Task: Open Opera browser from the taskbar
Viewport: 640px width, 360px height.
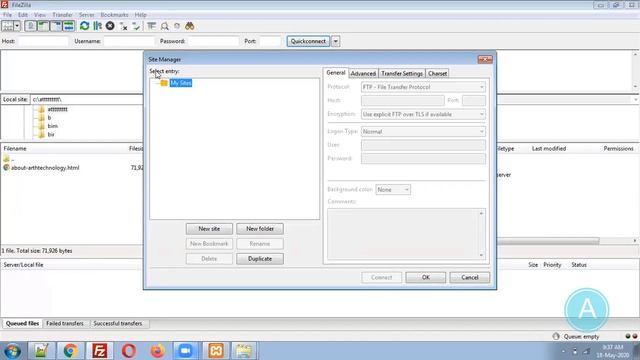Action: click(x=129, y=351)
